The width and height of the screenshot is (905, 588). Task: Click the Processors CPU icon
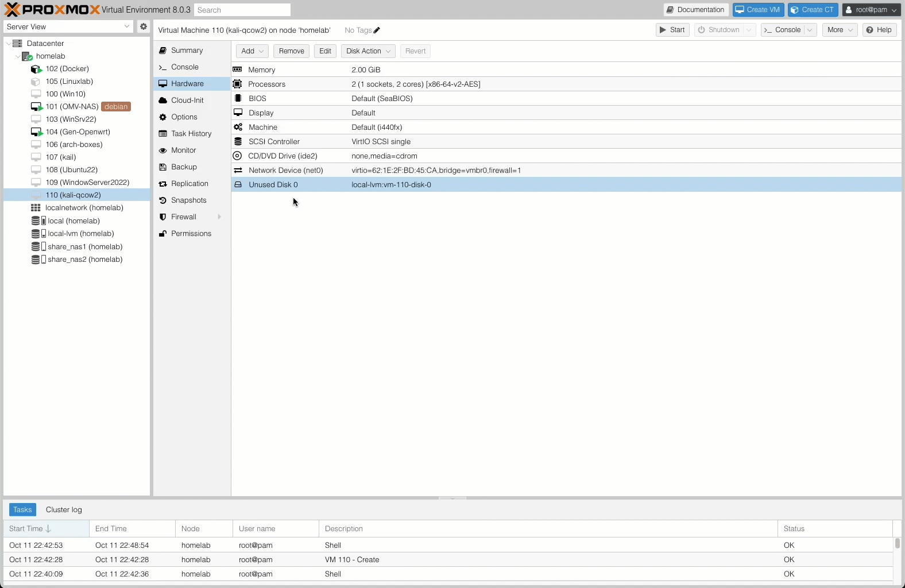[237, 84]
